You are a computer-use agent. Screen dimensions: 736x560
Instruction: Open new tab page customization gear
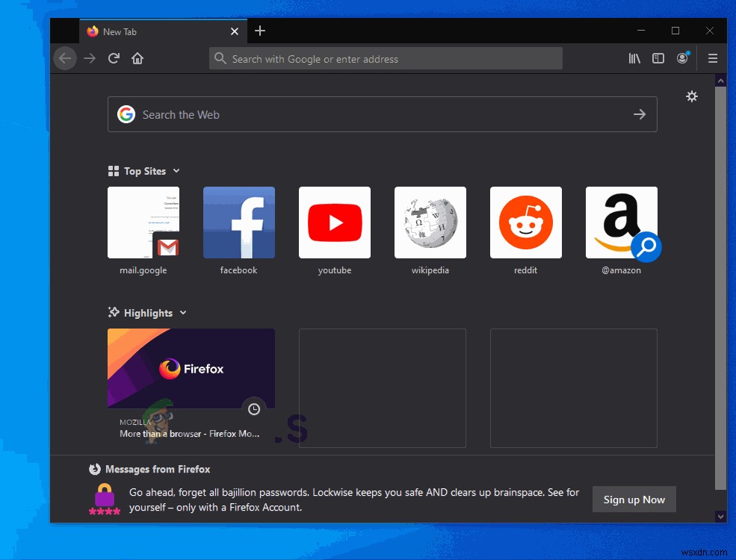692,96
